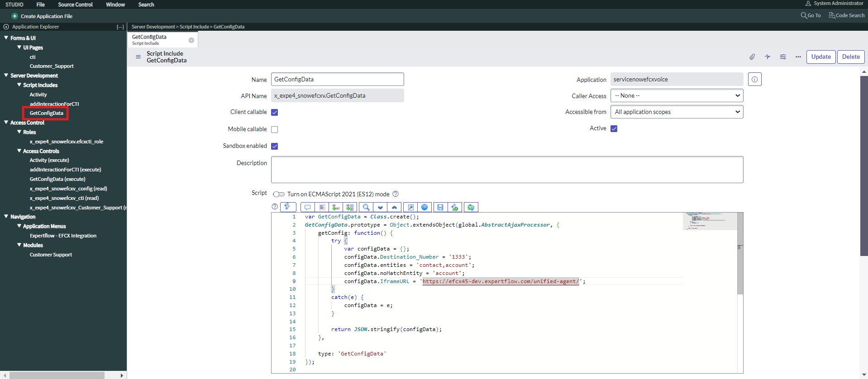Turn on ECMAScript 2021 mode toggle
This screenshot has height=379, width=868.
tap(279, 194)
